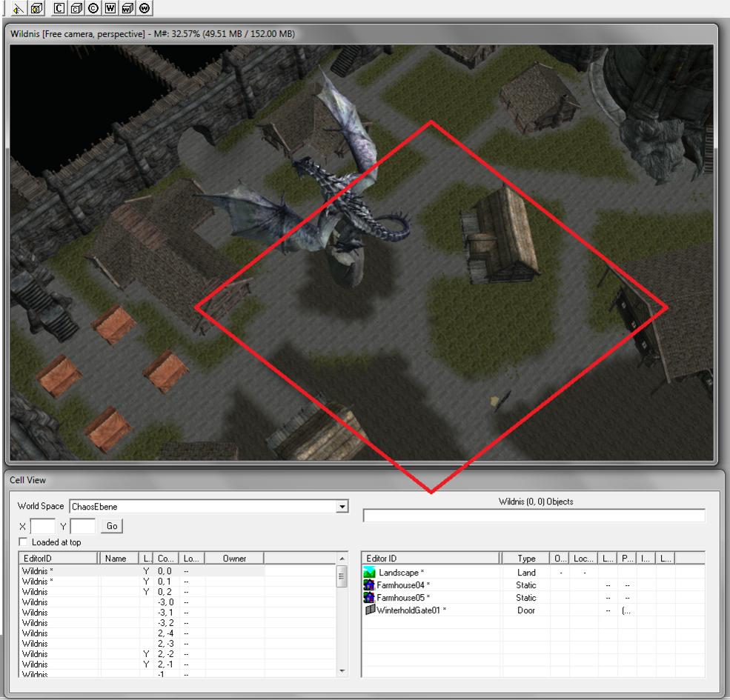Select the Landscape object in list
Screen dimensions: 730x700
point(402,573)
